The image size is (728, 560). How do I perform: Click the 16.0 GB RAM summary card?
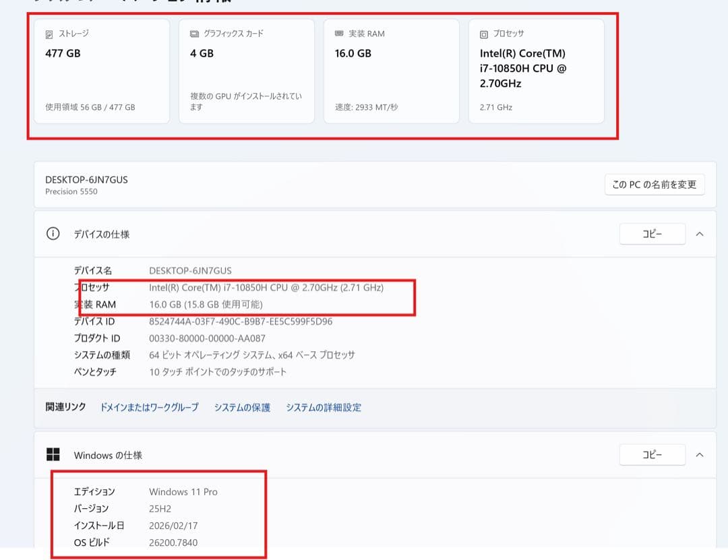pyautogui.click(x=392, y=71)
